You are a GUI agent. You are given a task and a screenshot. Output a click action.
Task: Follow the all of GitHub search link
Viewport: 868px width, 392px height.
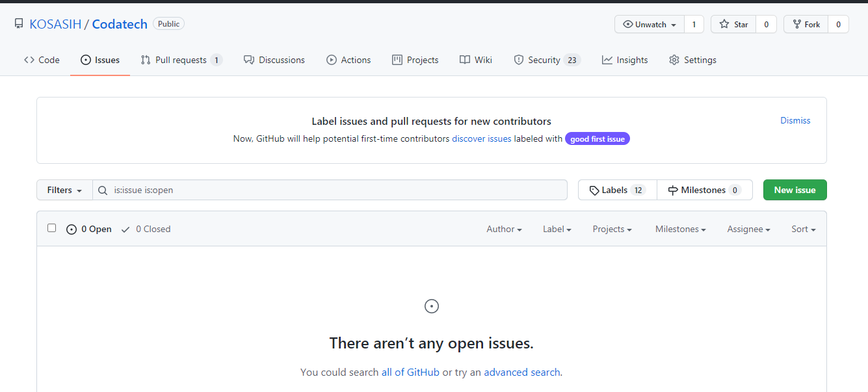(x=410, y=372)
